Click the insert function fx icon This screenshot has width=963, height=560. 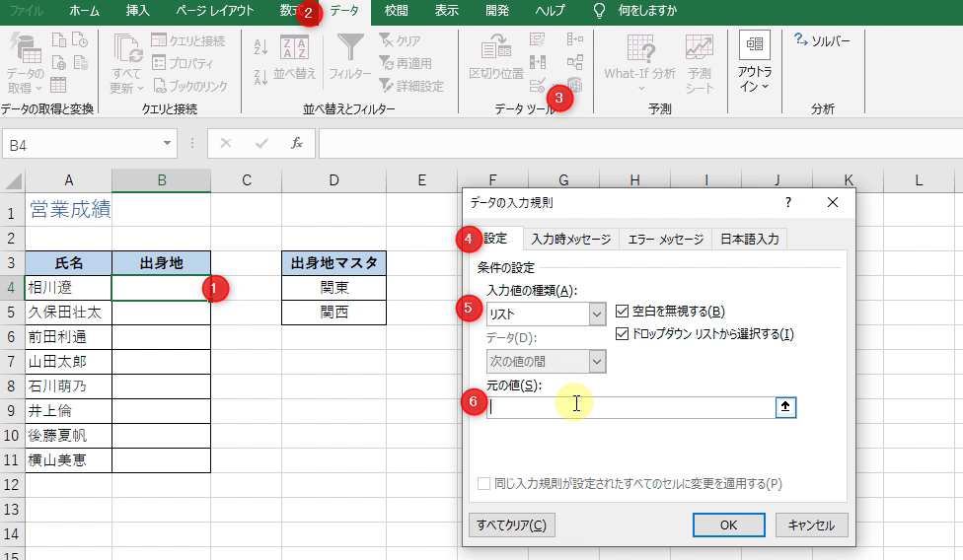tap(296, 144)
